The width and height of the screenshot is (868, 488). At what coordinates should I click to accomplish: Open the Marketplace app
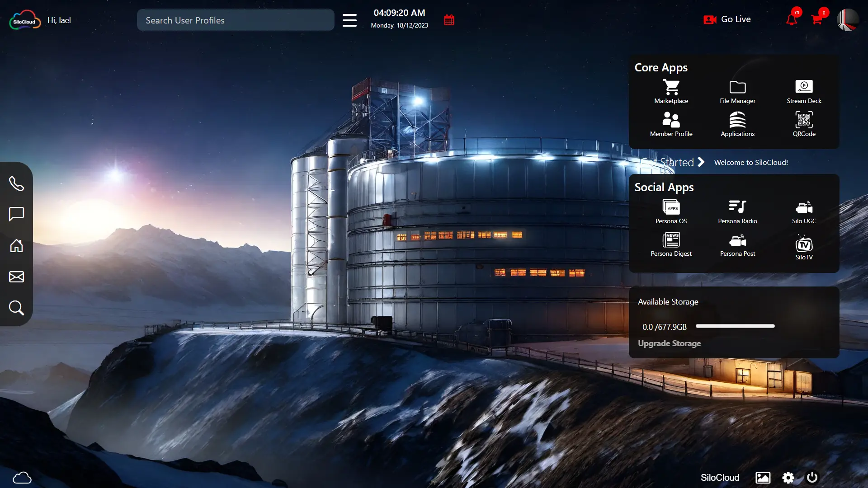(x=670, y=90)
